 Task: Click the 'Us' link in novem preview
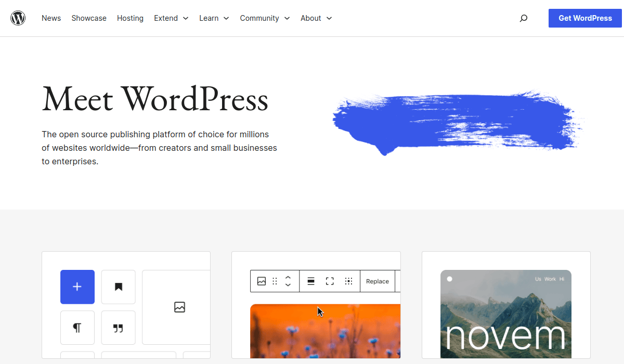point(538,279)
